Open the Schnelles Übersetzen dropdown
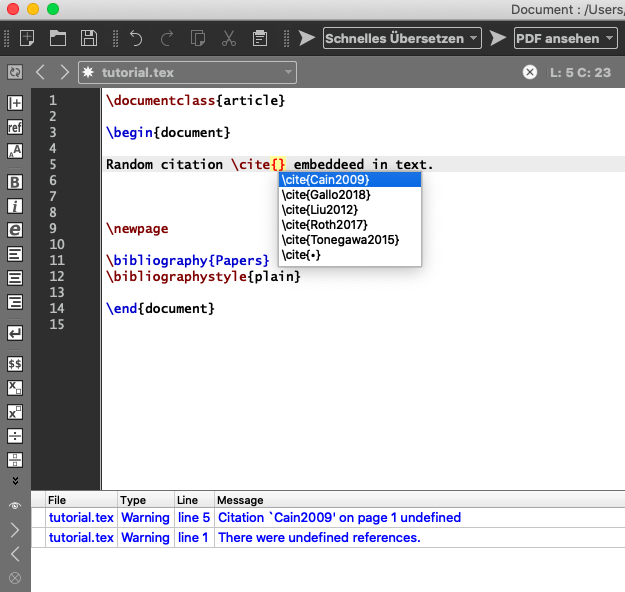Viewport: 625px width, 592px height. click(402, 38)
